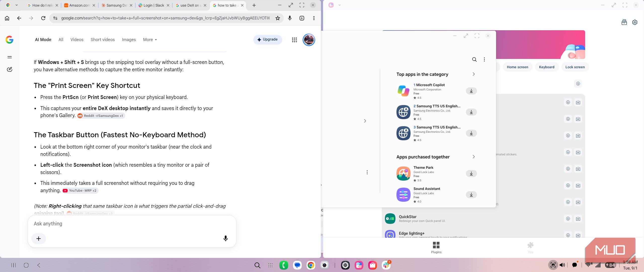
Task: Expand Top apps in the category
Action: click(473, 74)
